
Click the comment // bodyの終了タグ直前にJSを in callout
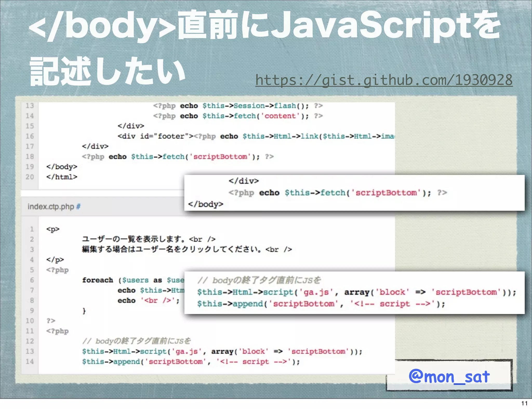click(x=259, y=280)
